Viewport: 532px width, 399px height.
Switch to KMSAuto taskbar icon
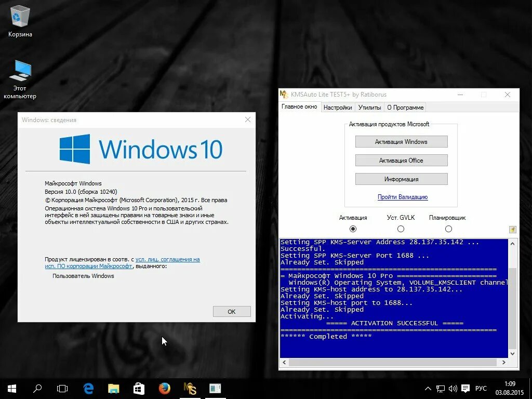click(x=190, y=389)
